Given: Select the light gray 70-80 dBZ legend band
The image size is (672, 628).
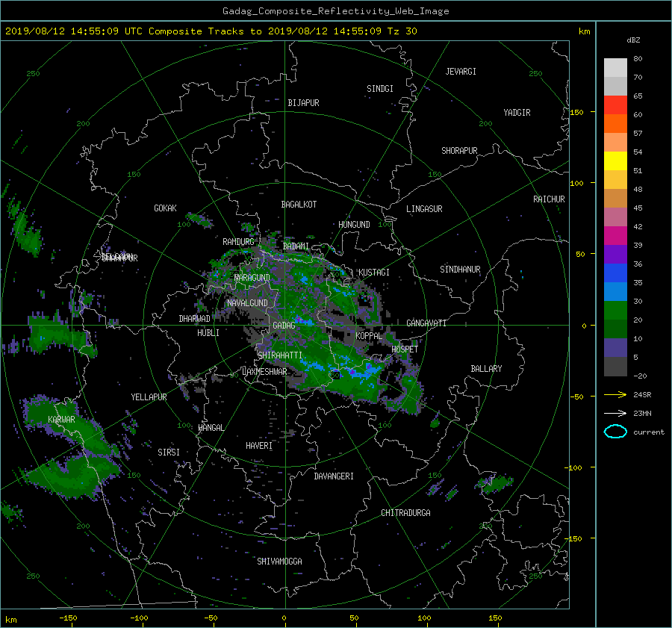Looking at the screenshot, I should [615, 67].
